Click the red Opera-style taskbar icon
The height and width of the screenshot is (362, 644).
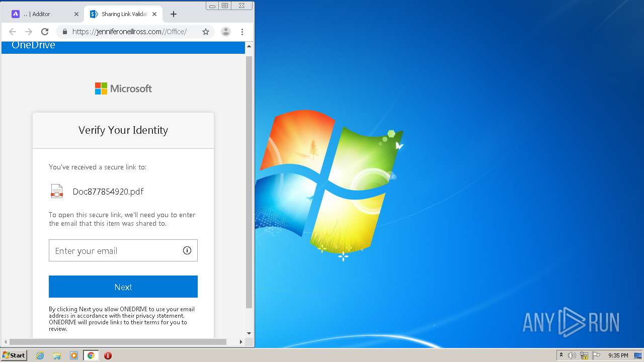(108, 355)
